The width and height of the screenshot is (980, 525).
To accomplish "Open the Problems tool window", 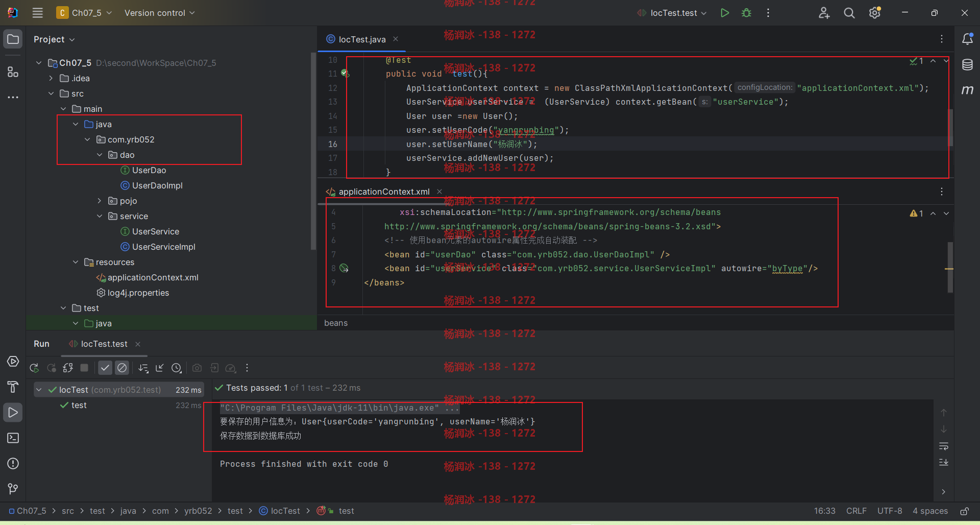I will coord(13,464).
